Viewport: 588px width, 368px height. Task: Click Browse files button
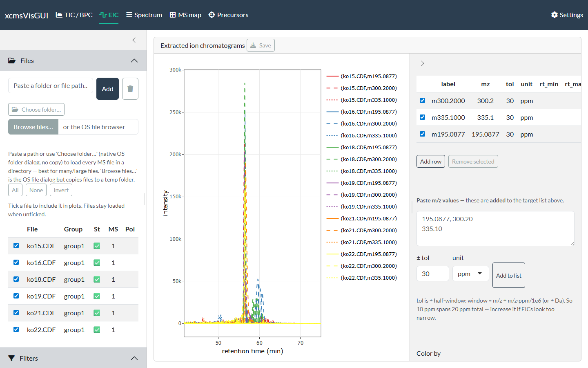coord(33,127)
